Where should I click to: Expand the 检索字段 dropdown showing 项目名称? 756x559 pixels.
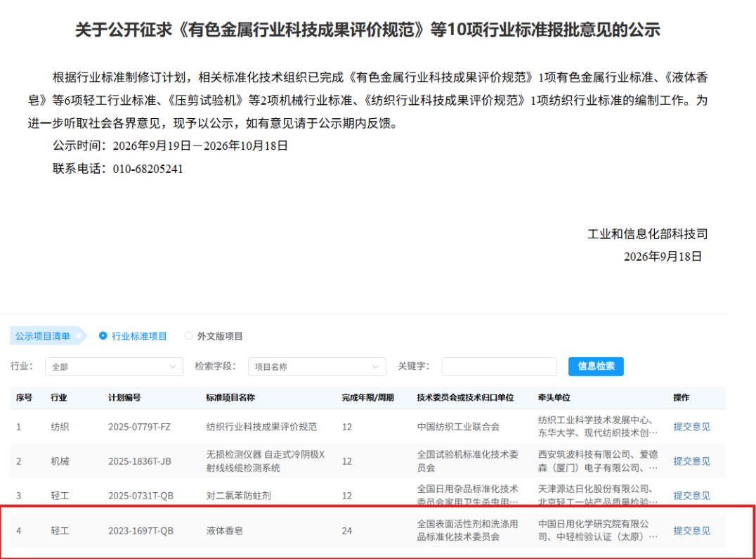[x=317, y=366]
